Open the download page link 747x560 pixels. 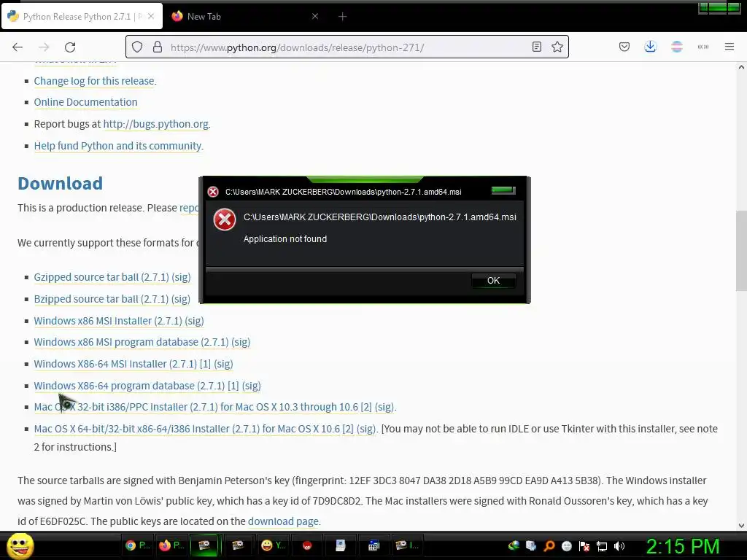283,521
